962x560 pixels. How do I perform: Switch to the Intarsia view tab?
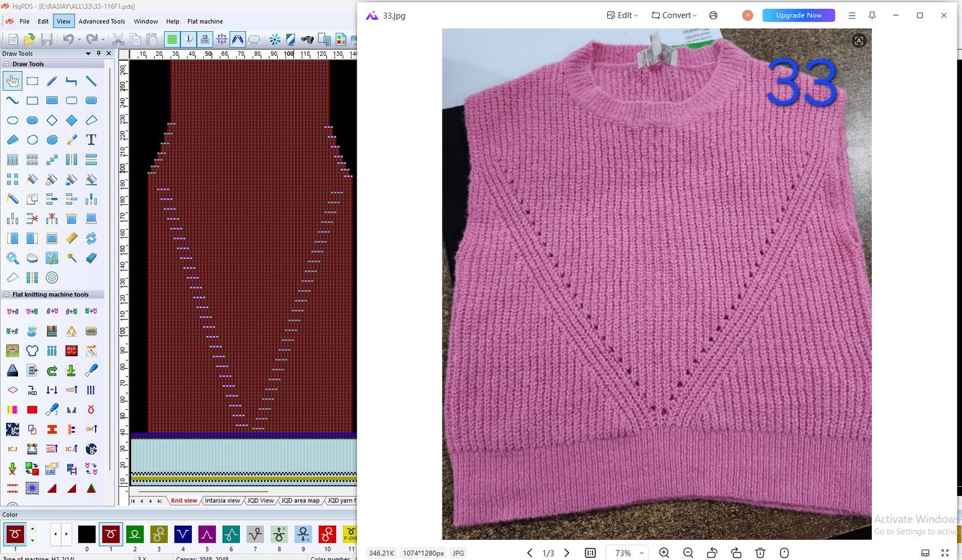pyautogui.click(x=222, y=501)
